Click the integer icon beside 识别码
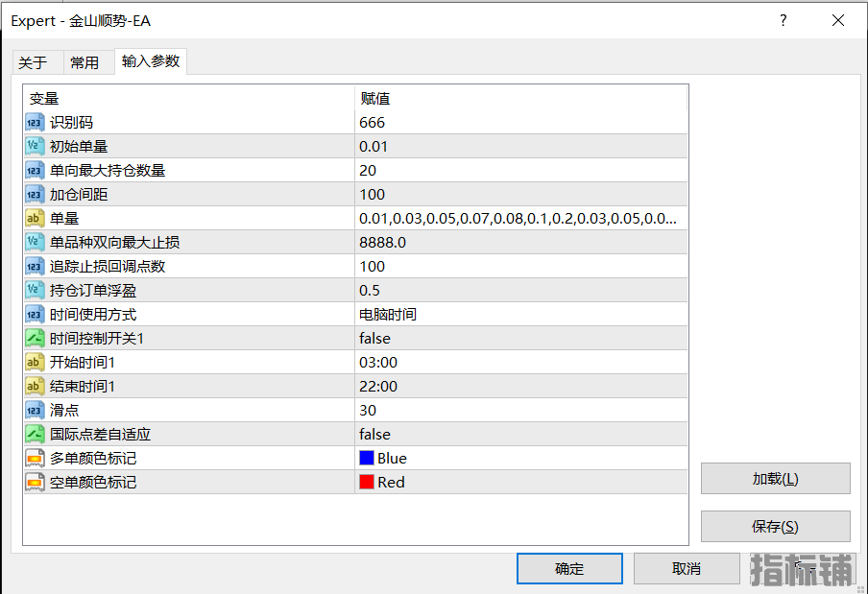Viewport: 868px width, 594px height. [x=35, y=122]
